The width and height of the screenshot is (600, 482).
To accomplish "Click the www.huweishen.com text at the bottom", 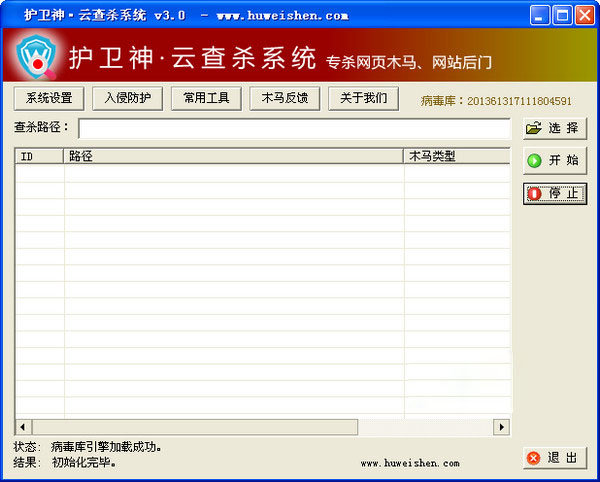I will click(410, 463).
